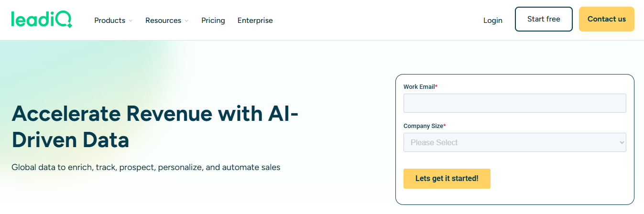This screenshot has width=644, height=214.
Task: Click the Company Size select arrow
Action: (622, 142)
